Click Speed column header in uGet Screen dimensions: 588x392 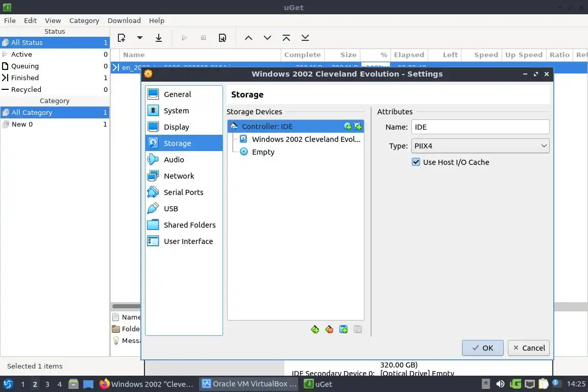coord(481,55)
